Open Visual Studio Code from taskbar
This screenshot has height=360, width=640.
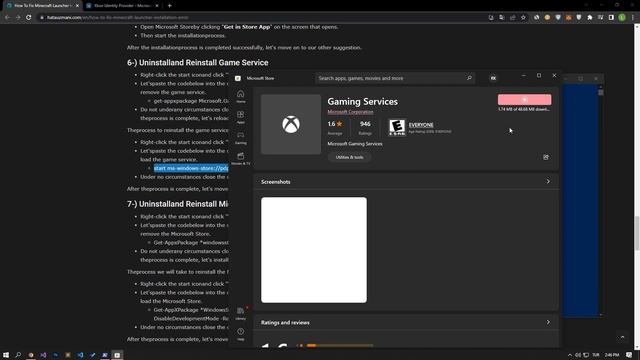pos(80,355)
